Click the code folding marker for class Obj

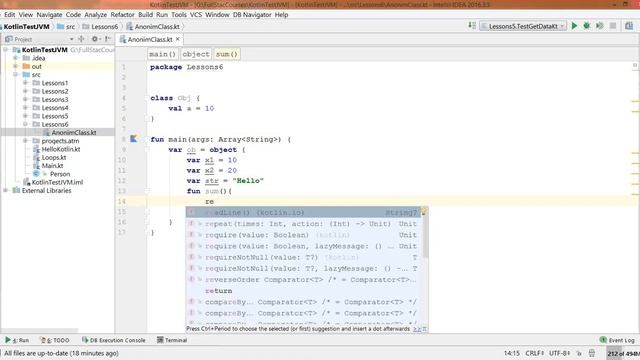click(147, 98)
